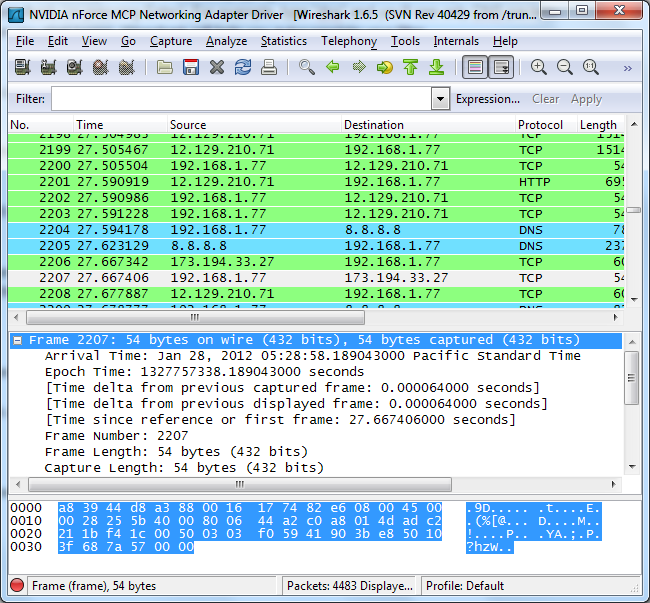This screenshot has width=650, height=603.
Task: Open the Filter history dropdown arrow
Action: [440, 99]
